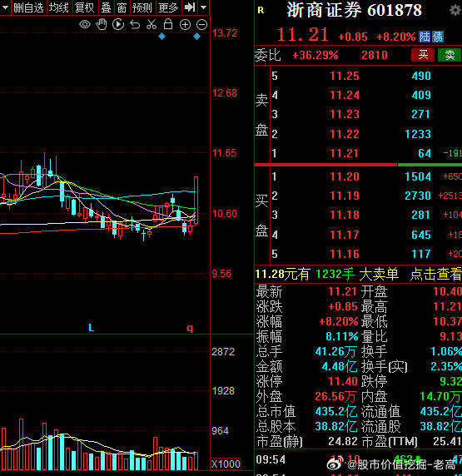Open the 更多 more menu
The height and width of the screenshot is (476, 462).
168,7
